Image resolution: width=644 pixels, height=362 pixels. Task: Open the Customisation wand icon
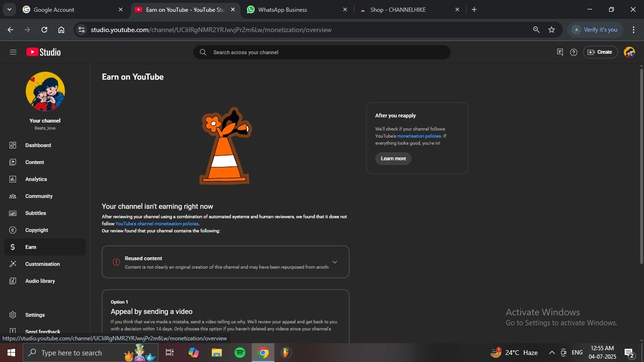(13, 264)
